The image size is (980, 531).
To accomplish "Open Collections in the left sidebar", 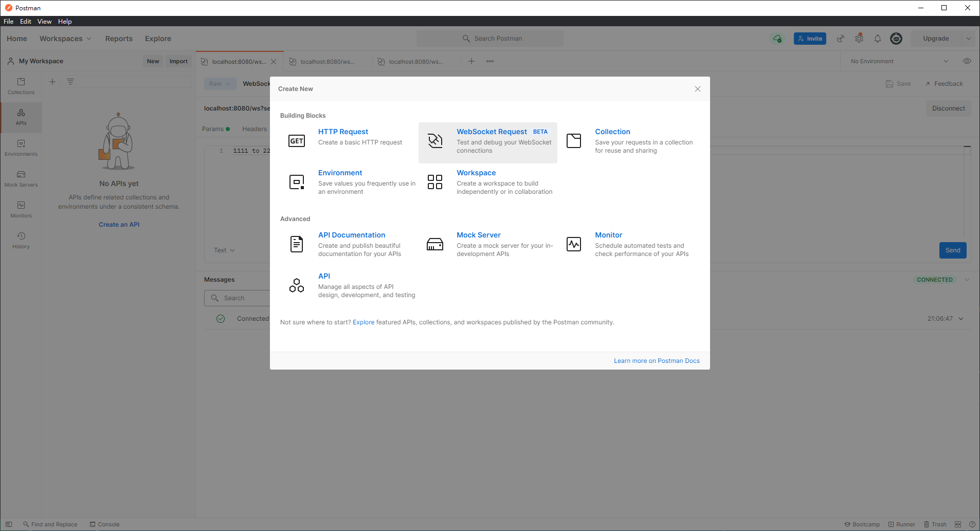I will [x=21, y=86].
